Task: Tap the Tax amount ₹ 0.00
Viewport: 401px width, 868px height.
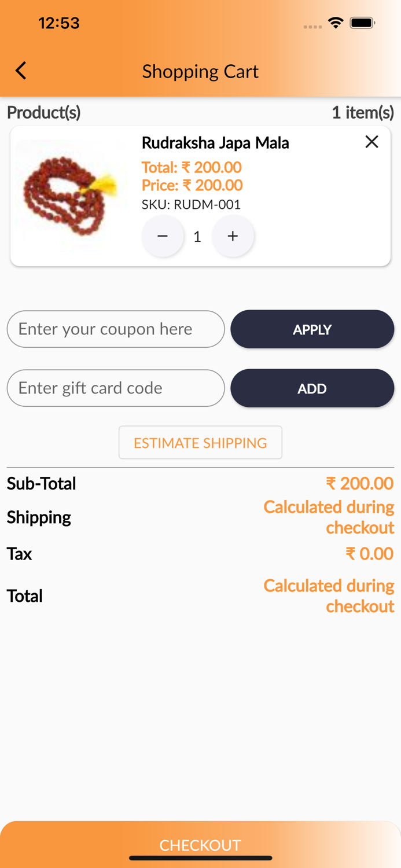Action: pos(369,554)
